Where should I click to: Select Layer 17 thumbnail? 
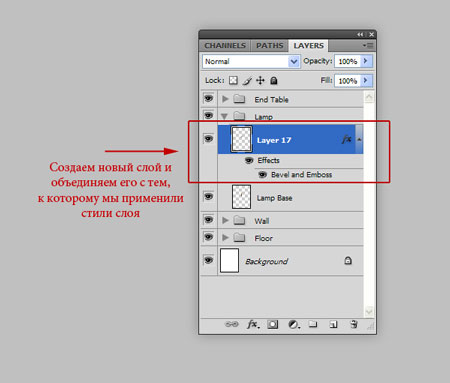pyautogui.click(x=241, y=139)
